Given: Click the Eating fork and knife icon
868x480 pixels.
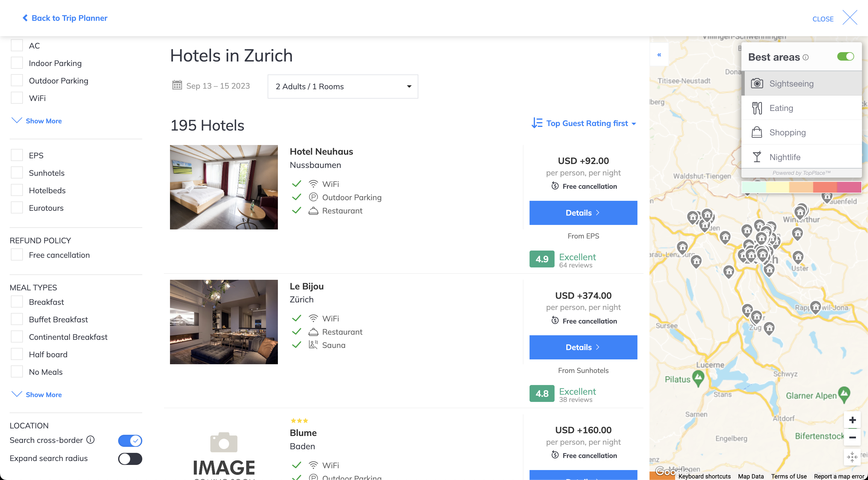Looking at the screenshot, I should click(x=757, y=108).
